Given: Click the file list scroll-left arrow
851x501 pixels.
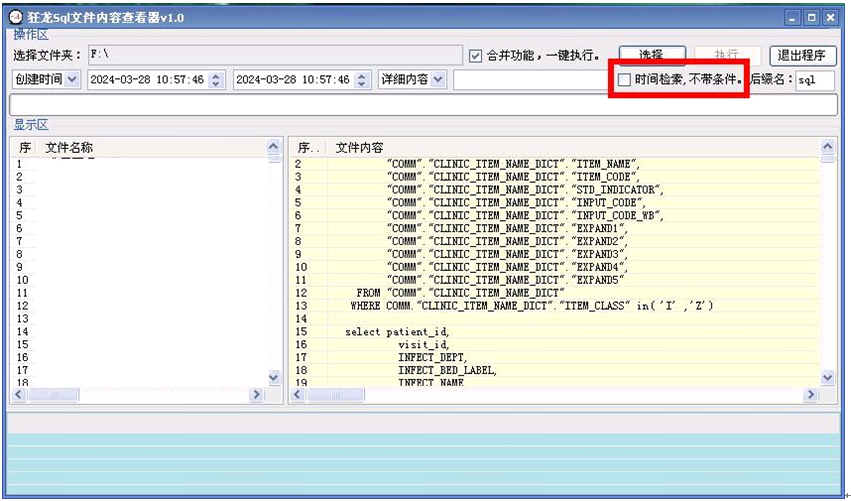Looking at the screenshot, I should click(19, 395).
